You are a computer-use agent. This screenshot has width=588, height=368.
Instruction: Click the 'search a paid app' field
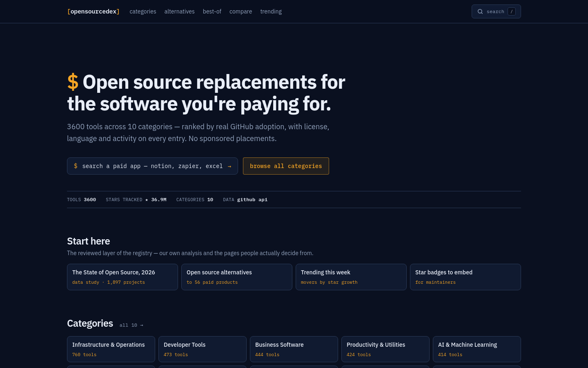click(x=152, y=166)
